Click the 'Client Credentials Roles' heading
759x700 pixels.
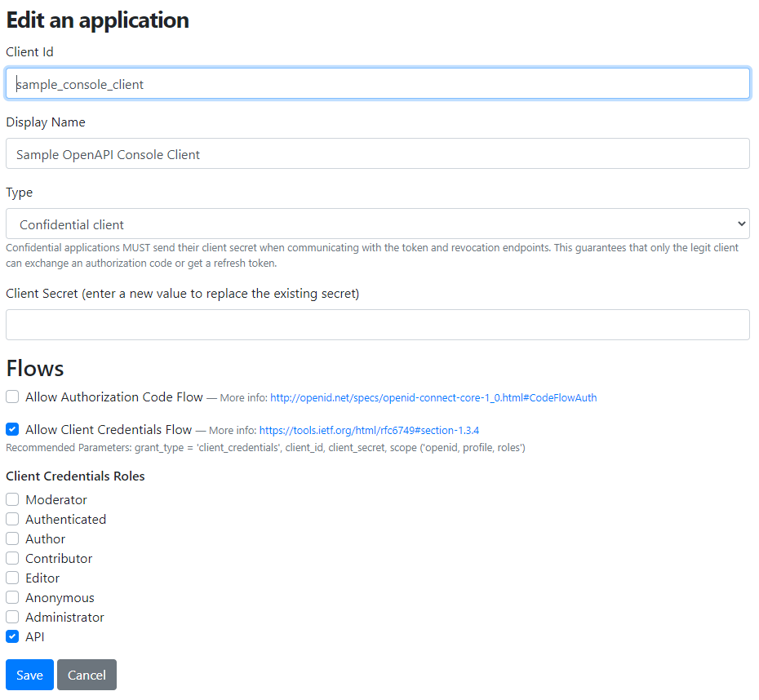[75, 476]
